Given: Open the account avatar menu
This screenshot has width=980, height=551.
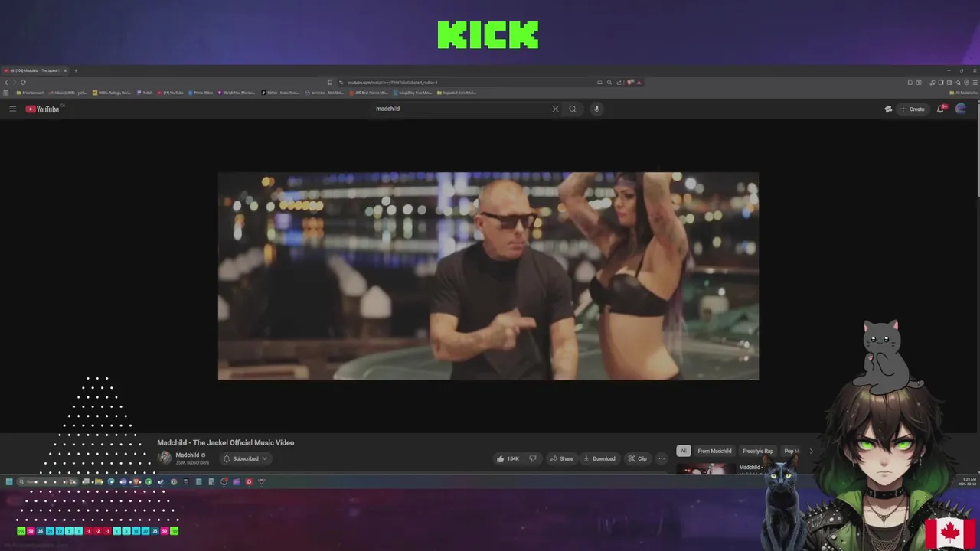Looking at the screenshot, I should click(x=961, y=109).
